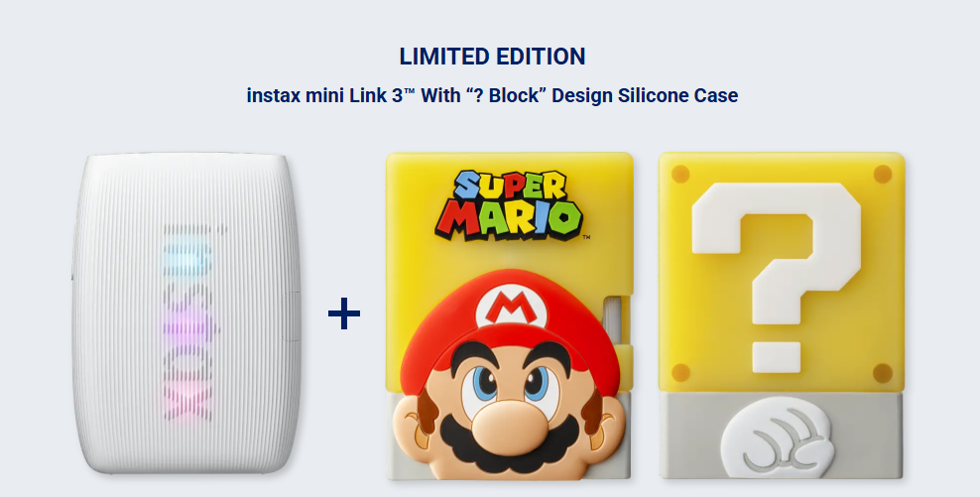Click the dark blue plus sign
The width and height of the screenshot is (980, 497).
(x=344, y=313)
